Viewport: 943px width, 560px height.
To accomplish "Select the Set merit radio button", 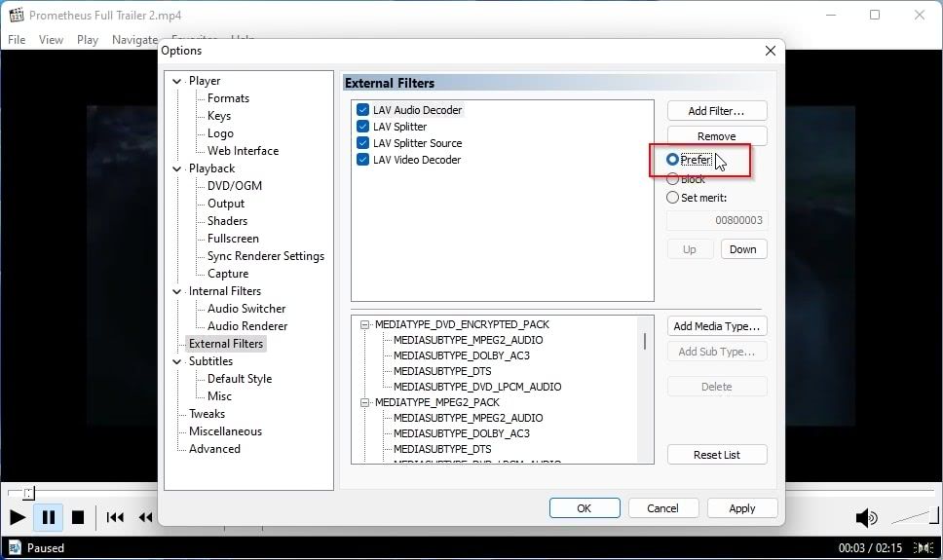I will (x=672, y=198).
